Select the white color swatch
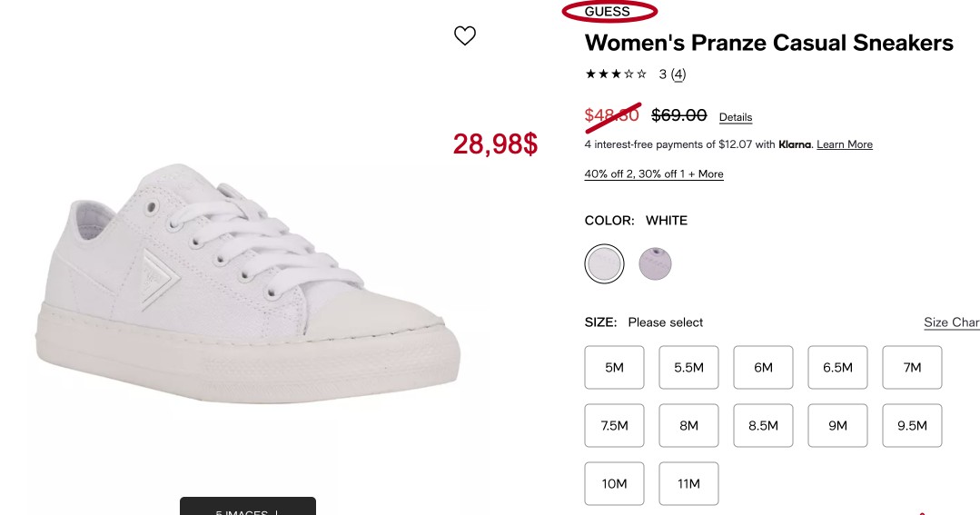980x515 pixels. tap(604, 264)
